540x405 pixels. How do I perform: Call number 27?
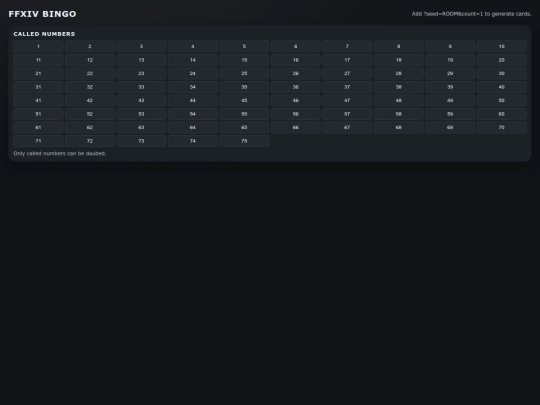(x=347, y=73)
